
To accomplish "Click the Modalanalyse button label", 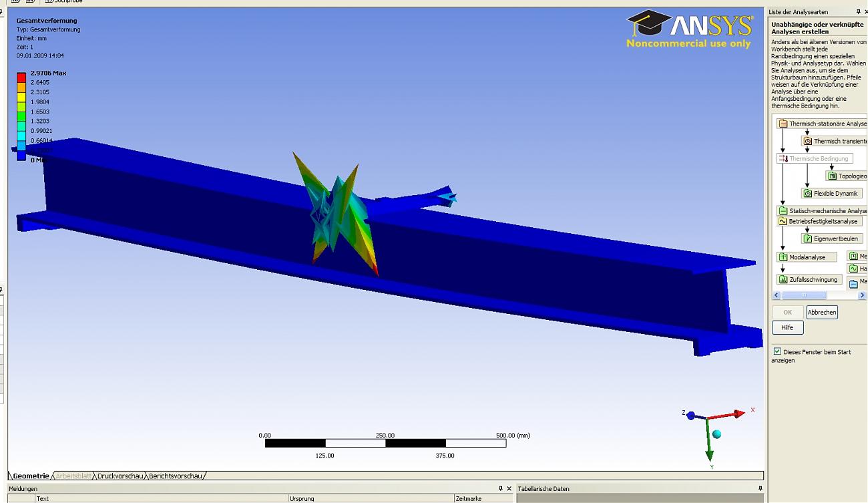I will tap(807, 257).
